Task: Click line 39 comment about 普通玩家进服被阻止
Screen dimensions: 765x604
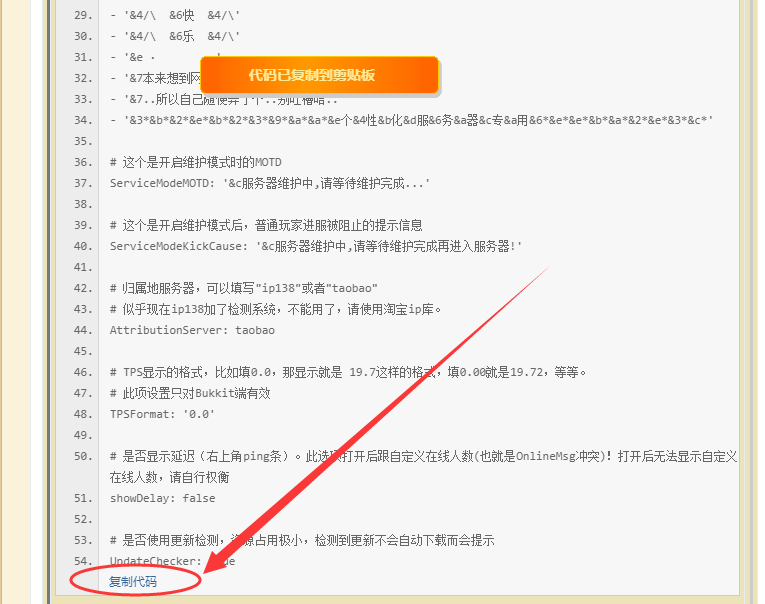Action: (266, 225)
